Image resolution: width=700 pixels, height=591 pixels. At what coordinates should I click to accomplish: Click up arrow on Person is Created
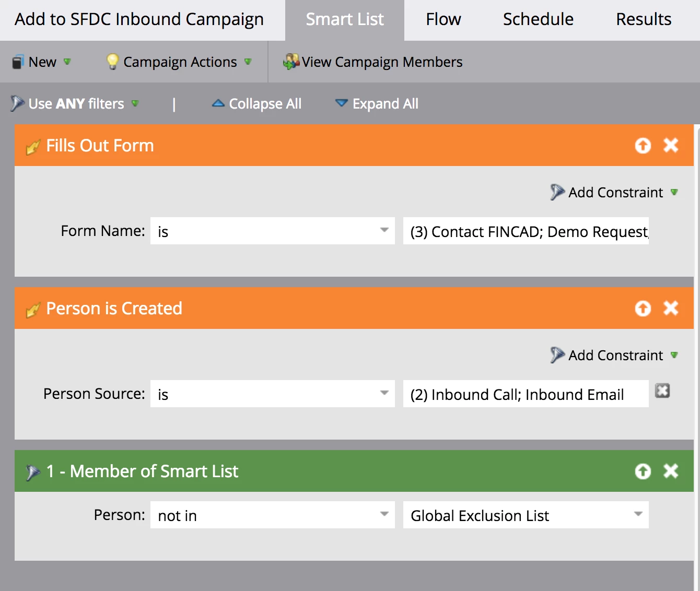click(643, 309)
